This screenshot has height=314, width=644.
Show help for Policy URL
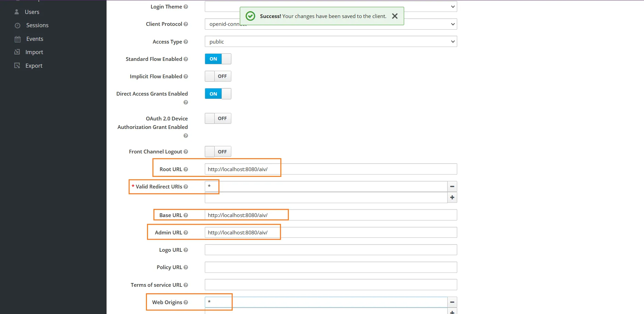[186, 267]
